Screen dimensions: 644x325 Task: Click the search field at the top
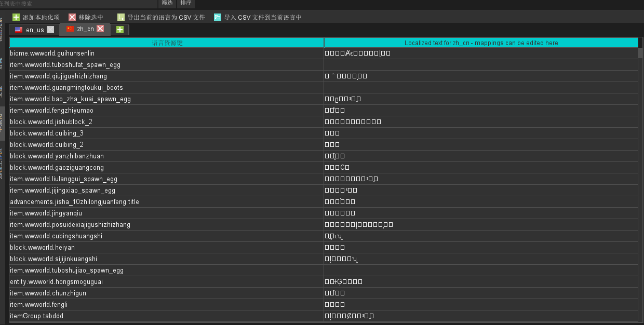pos(78,3)
